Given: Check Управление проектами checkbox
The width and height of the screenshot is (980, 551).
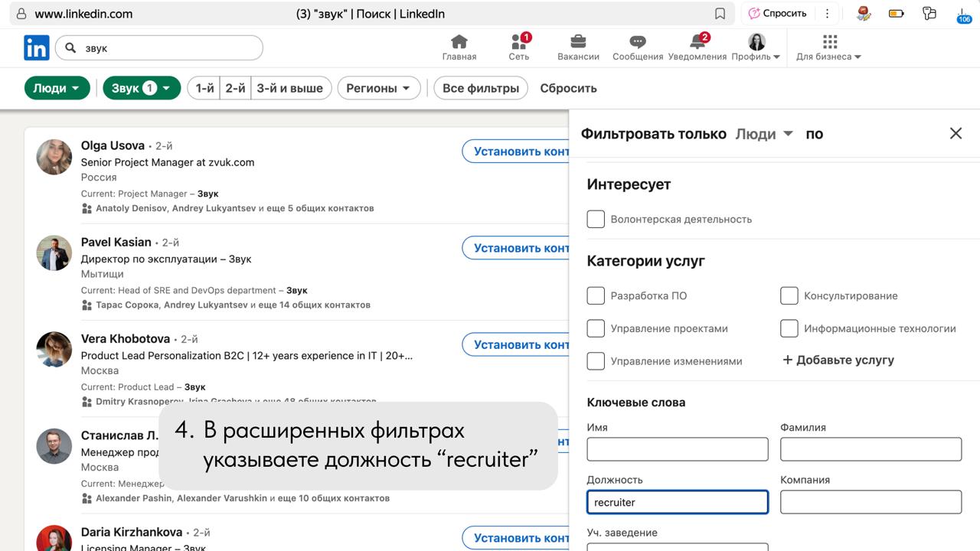Looking at the screenshot, I should coord(596,328).
